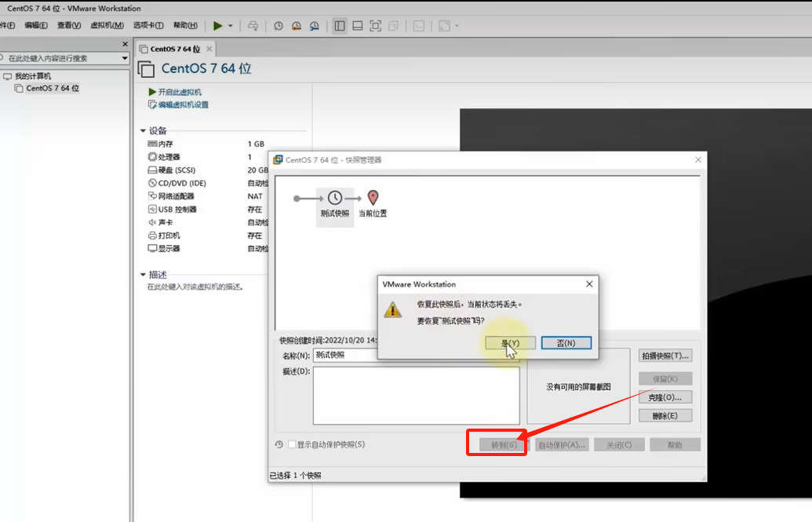Open the 帮助(H) menu
Screen dimensions: 812x522
pyautogui.click(x=185, y=25)
